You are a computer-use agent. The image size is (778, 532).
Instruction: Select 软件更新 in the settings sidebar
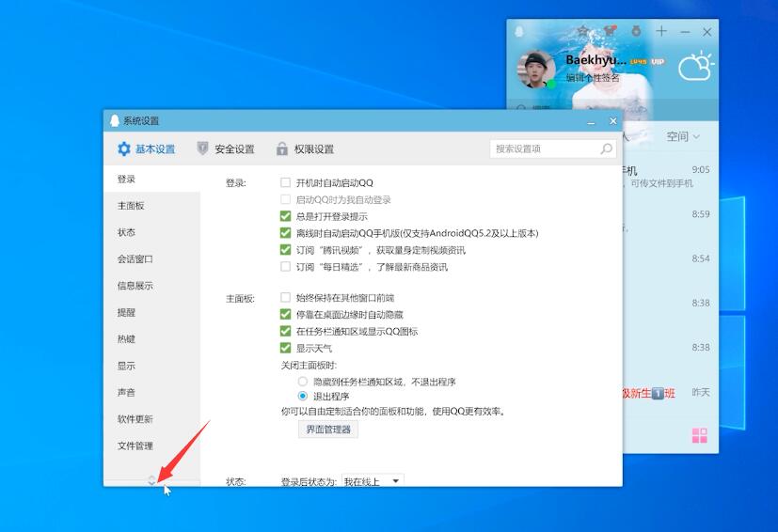[x=151, y=419]
